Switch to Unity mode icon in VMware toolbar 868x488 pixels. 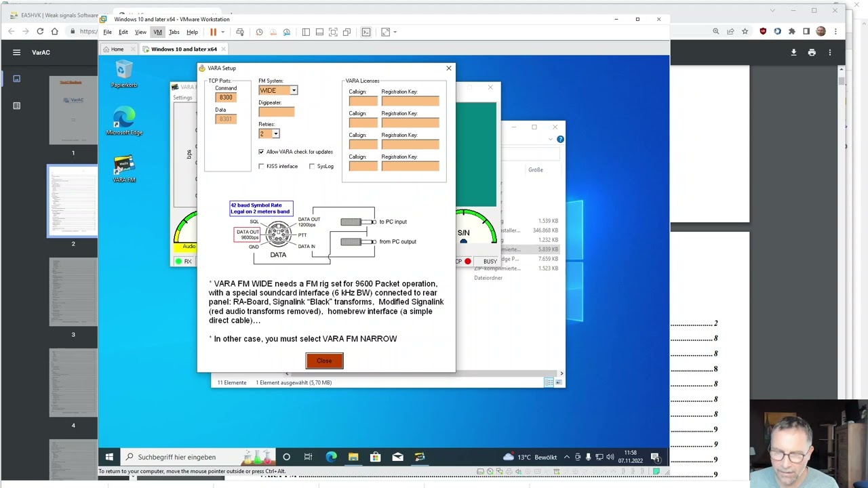347,32
